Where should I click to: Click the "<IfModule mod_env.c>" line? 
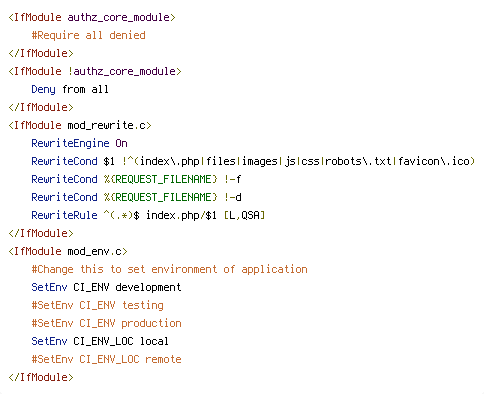[68, 251]
